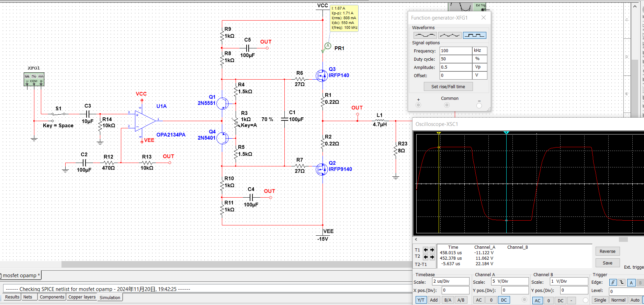Move cursor T1 right with arrow
Screen dimensions: 644x305
point(432,250)
